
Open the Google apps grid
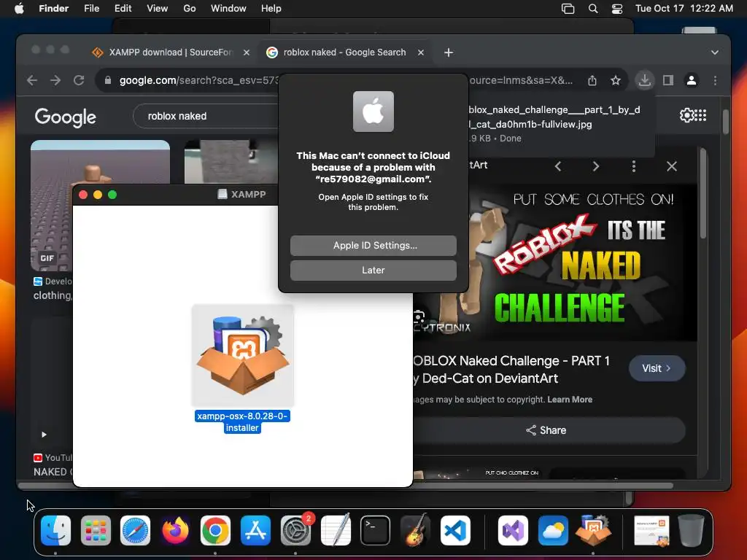click(x=700, y=115)
